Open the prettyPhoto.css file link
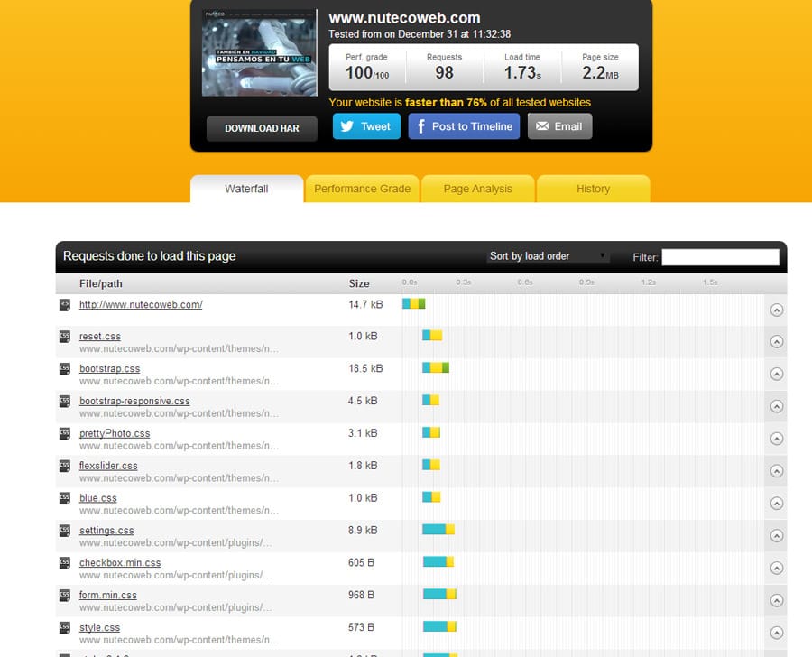 point(115,433)
